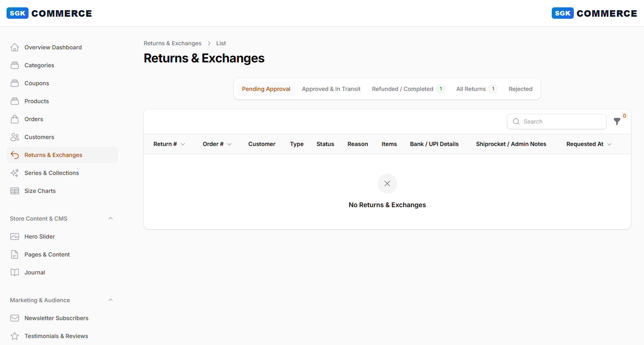Click the Hero Slider image icon
The height and width of the screenshot is (345, 644).
(15, 237)
